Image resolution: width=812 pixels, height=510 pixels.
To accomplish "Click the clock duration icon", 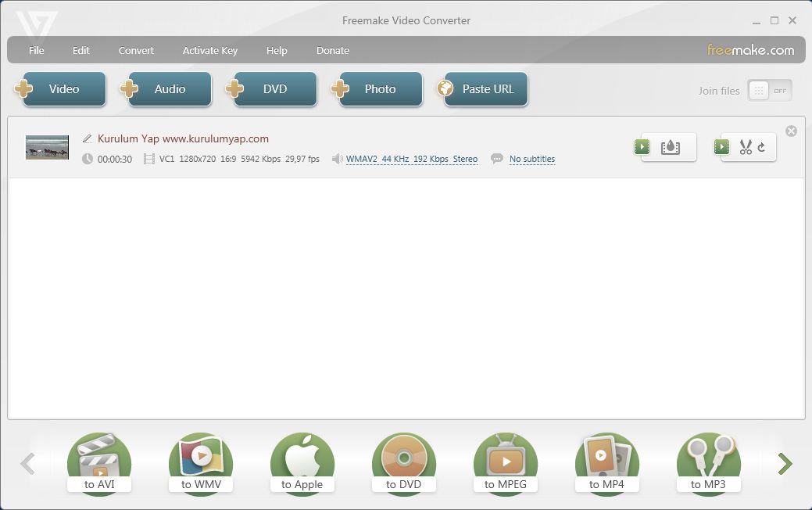I will coord(88,159).
